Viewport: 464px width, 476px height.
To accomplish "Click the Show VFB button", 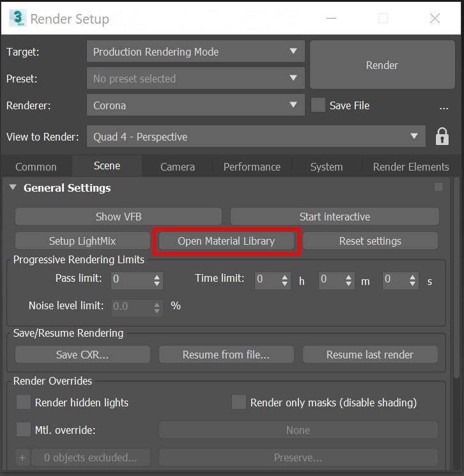I will [118, 217].
